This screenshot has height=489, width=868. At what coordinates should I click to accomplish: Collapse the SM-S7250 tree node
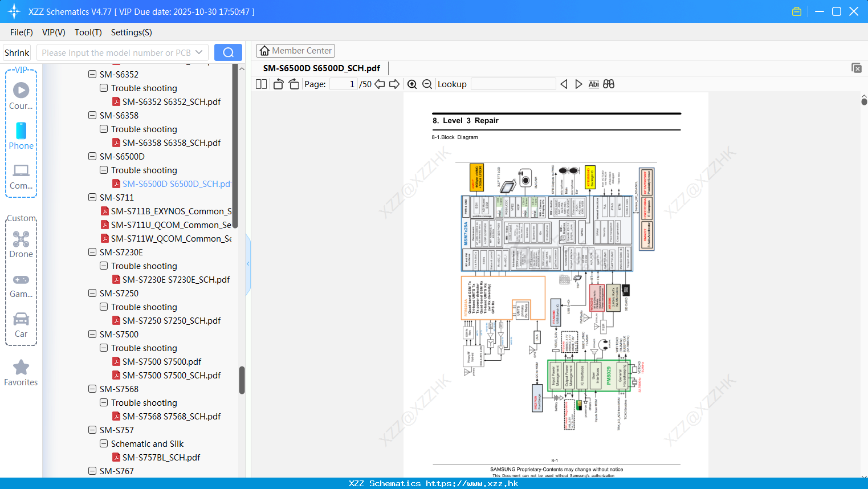coord(92,293)
